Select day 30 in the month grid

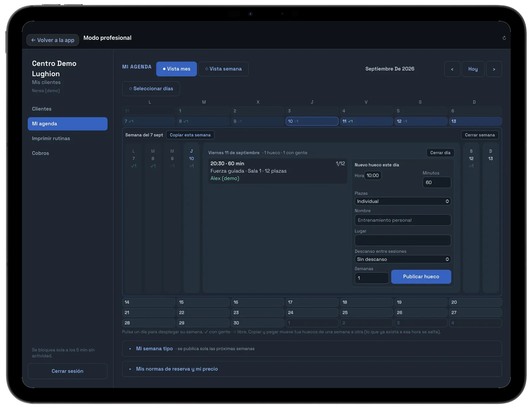(257, 323)
